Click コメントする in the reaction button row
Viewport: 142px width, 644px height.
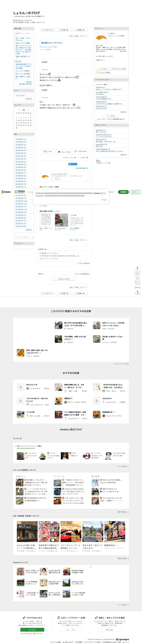tap(64, 152)
